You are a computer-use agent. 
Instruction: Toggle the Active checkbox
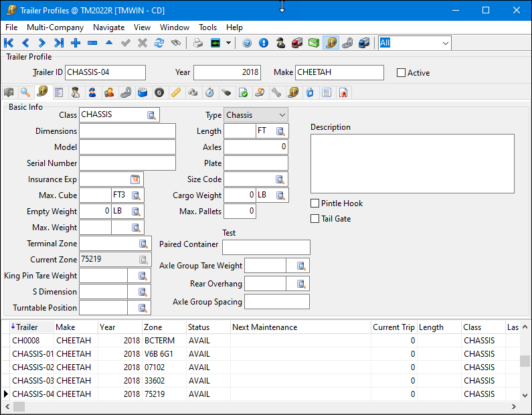tap(402, 73)
